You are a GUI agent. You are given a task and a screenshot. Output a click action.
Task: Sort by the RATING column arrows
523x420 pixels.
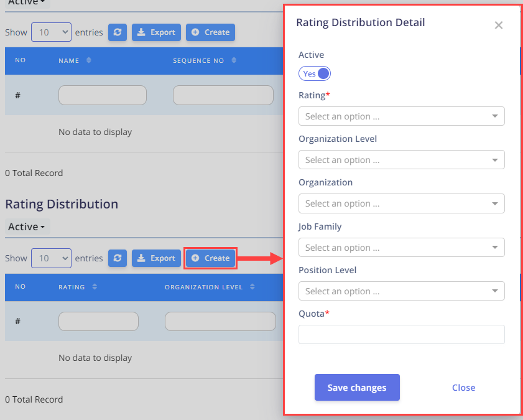[x=95, y=287]
